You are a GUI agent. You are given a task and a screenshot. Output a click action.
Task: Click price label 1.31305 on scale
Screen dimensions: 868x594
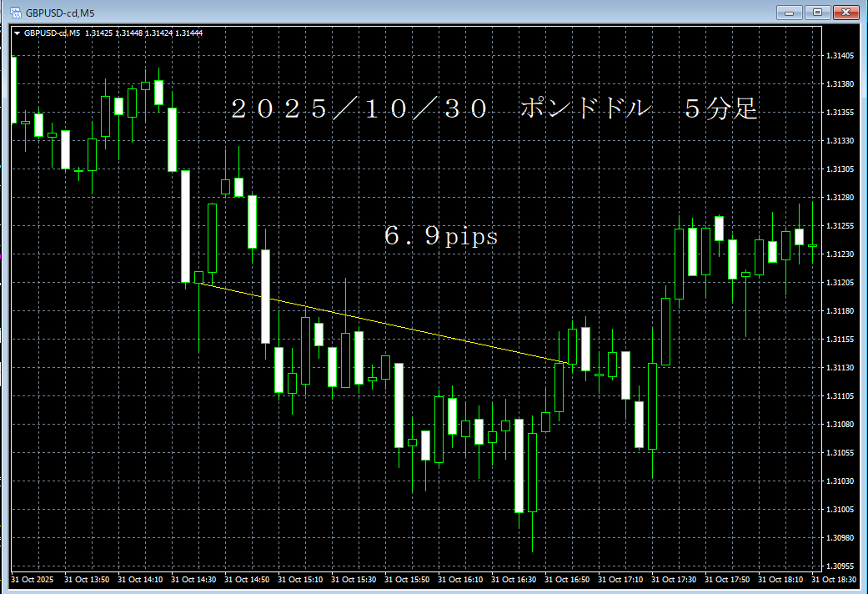[840, 169]
